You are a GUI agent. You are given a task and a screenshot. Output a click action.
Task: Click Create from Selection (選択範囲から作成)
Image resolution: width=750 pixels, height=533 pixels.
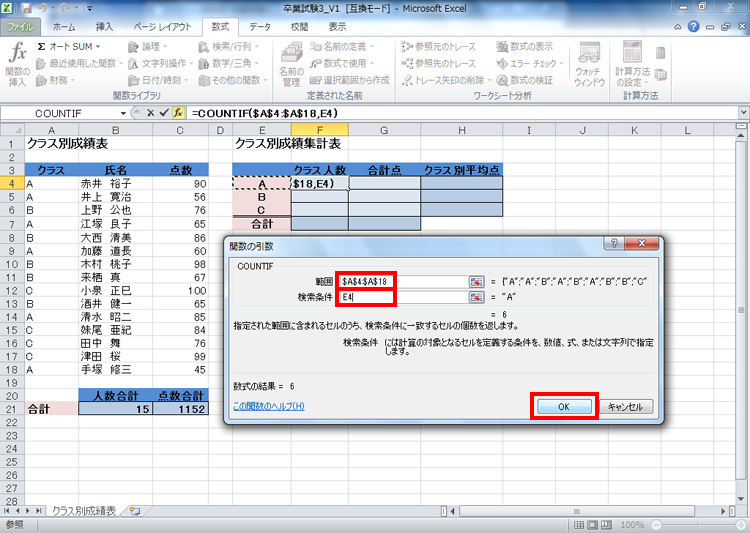click(350, 80)
